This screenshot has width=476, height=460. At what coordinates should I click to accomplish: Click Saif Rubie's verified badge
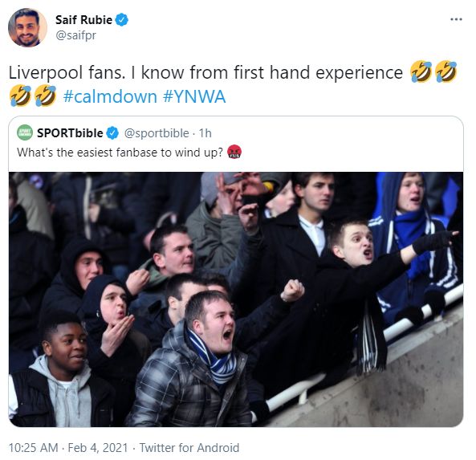click(122, 20)
